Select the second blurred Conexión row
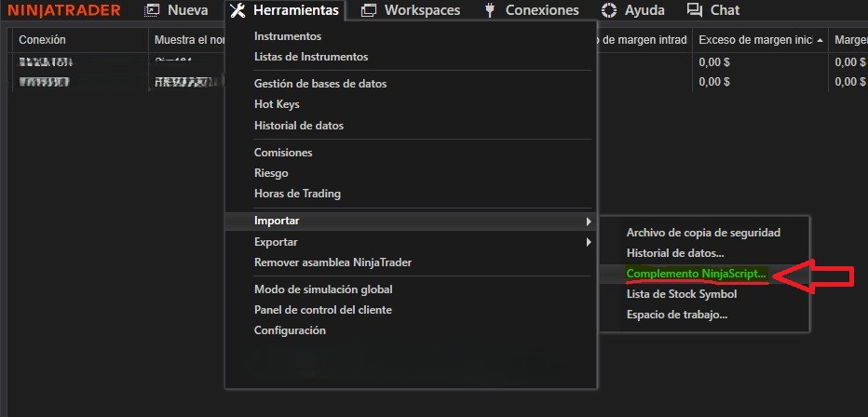Image resolution: width=868 pixels, height=417 pixels. (x=45, y=82)
